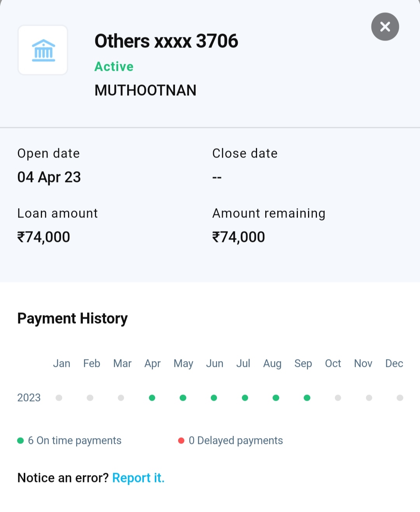The image size is (420, 512).
Task: Click the red delayed payments legend dot
Action: click(x=181, y=440)
